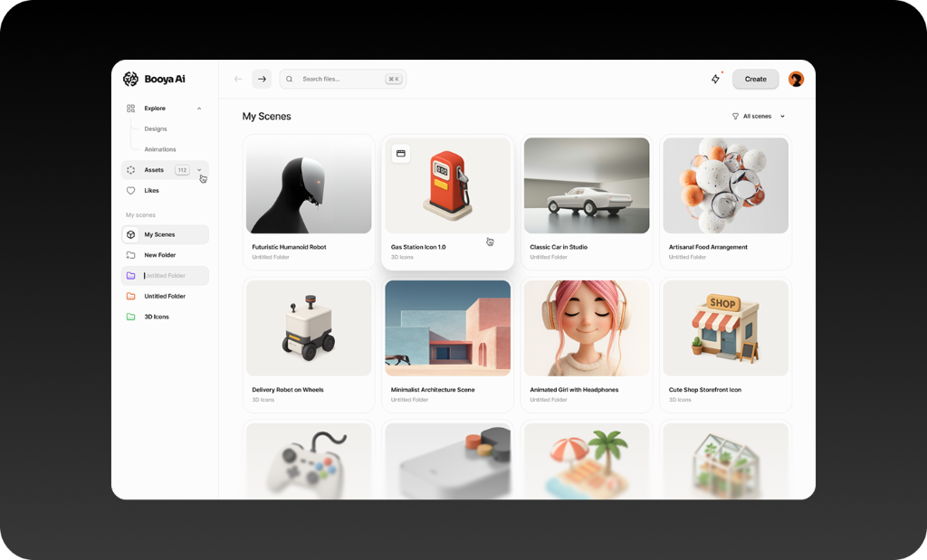Open the user profile avatar
This screenshot has height=560, width=927.
tap(796, 79)
